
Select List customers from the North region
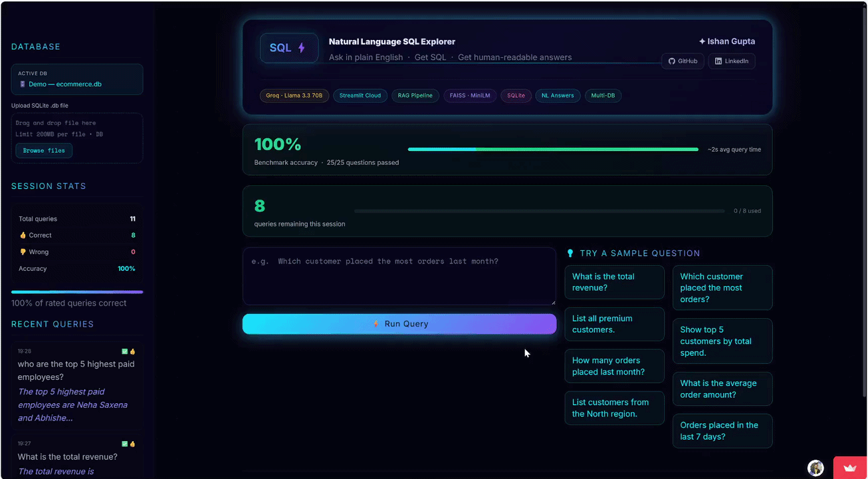[x=614, y=408]
